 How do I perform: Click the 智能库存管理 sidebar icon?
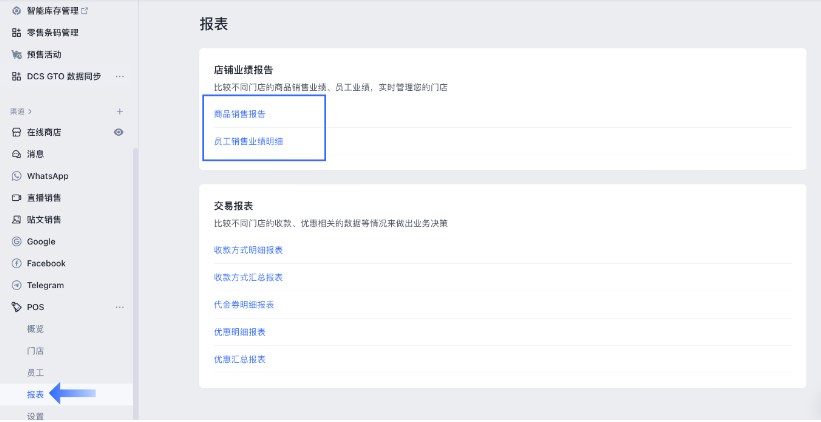click(x=16, y=10)
